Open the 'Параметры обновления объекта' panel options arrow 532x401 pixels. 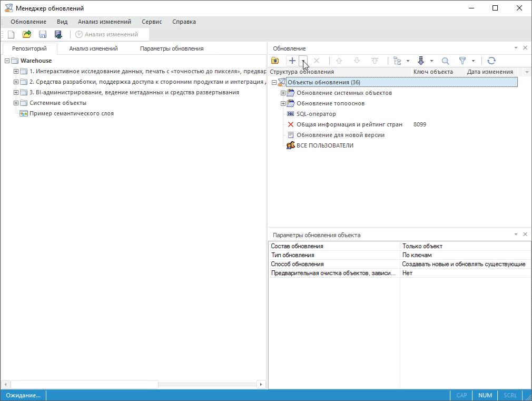point(516,234)
